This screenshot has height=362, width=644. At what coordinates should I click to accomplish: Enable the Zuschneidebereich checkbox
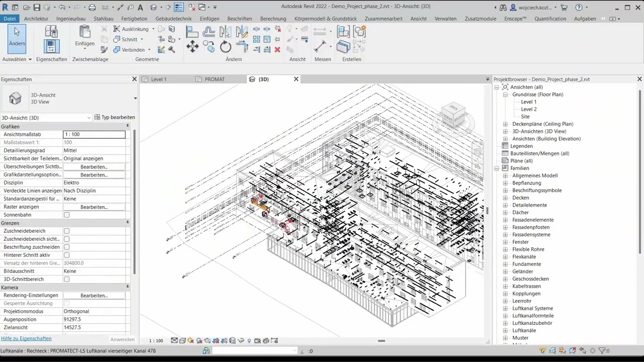[66, 231]
